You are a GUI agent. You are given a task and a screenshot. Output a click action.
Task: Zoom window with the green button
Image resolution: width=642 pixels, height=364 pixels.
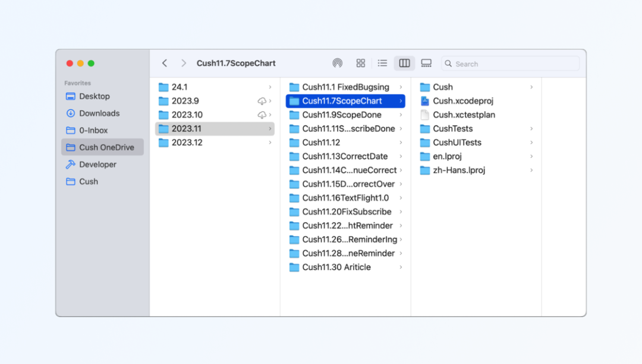click(x=91, y=64)
